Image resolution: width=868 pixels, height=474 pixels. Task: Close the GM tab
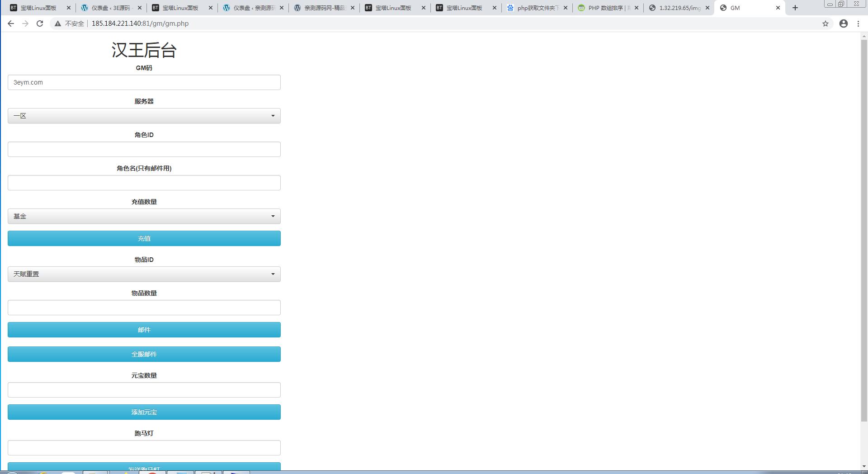[x=778, y=8]
